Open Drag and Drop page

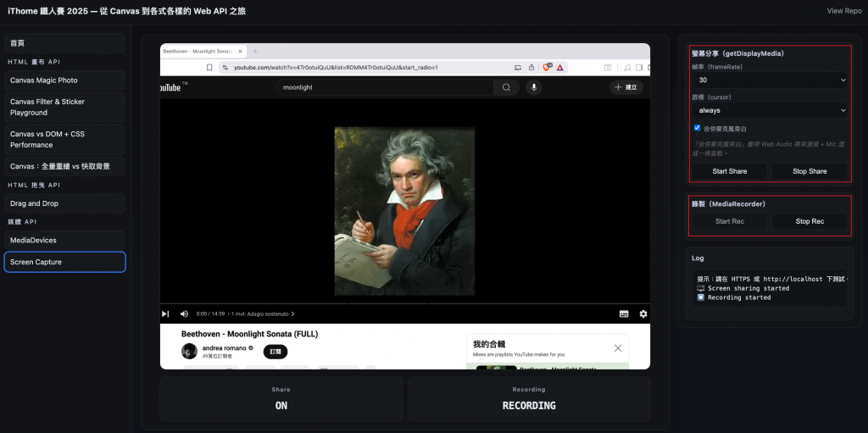(x=64, y=203)
